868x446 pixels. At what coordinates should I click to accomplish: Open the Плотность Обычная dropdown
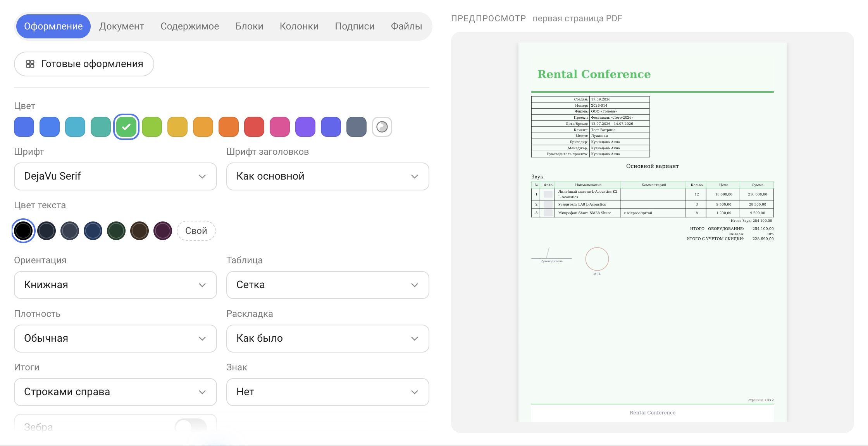click(x=115, y=339)
